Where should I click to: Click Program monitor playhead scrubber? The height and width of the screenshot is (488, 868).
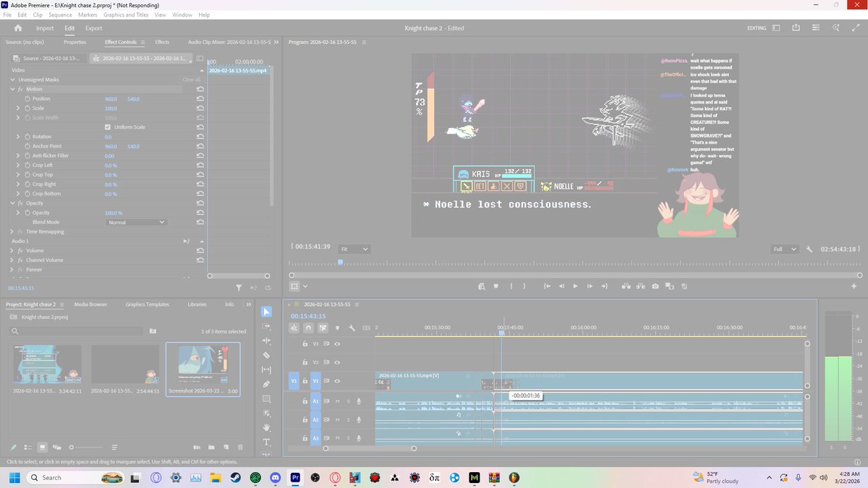340,262
